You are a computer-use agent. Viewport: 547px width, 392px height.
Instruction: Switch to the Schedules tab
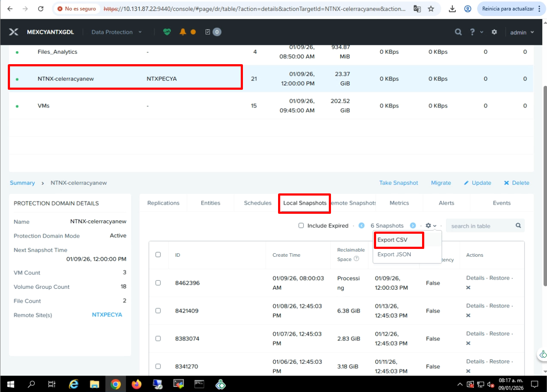pyautogui.click(x=258, y=203)
